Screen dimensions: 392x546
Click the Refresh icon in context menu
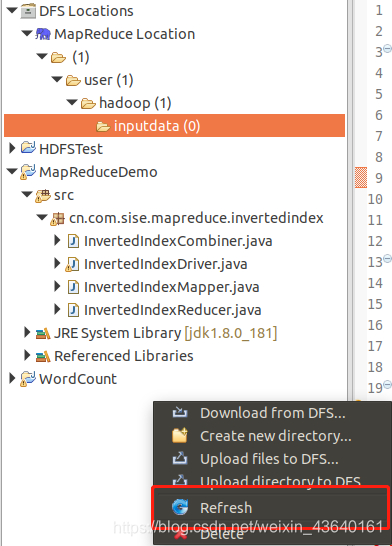point(180,507)
